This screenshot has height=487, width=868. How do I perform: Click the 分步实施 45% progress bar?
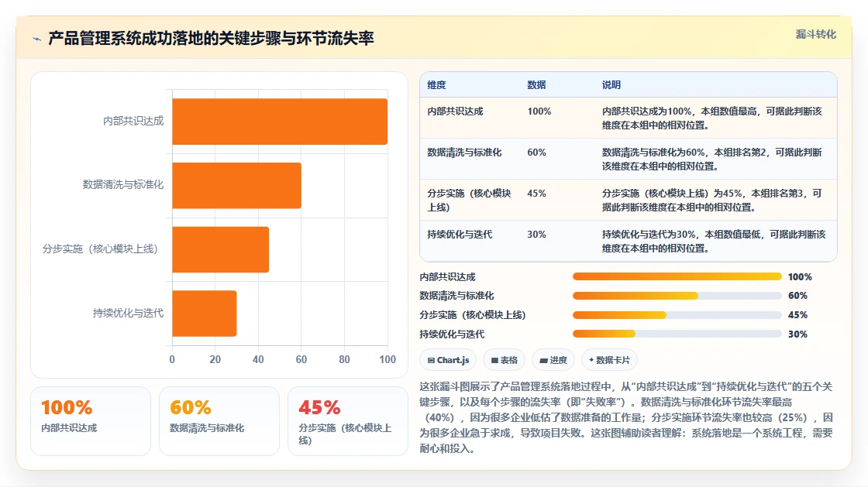pyautogui.click(x=677, y=315)
